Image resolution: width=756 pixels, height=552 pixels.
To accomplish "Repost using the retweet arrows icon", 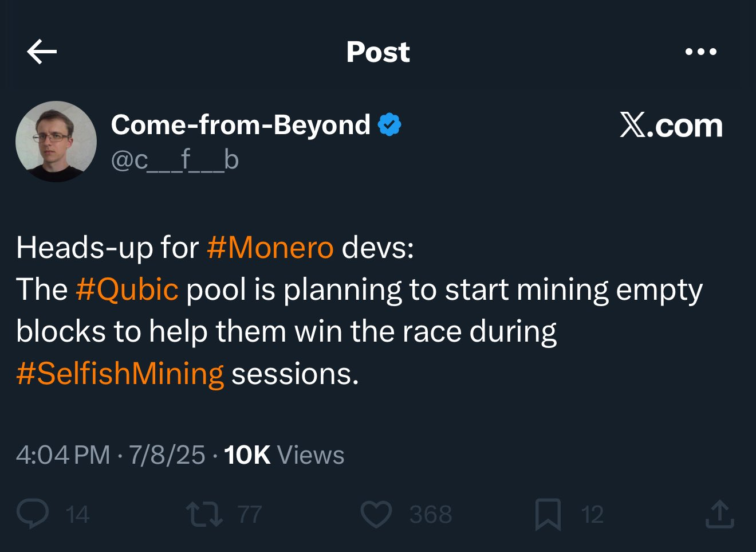I will (204, 514).
